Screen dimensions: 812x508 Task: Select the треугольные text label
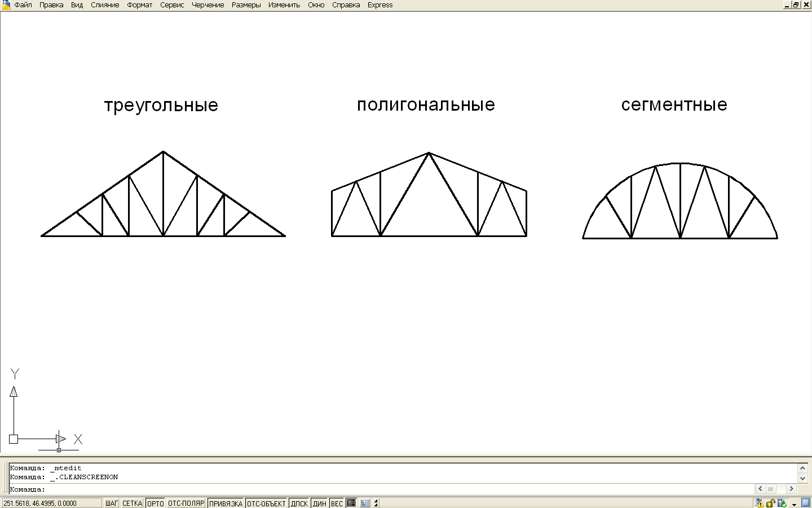(x=161, y=106)
